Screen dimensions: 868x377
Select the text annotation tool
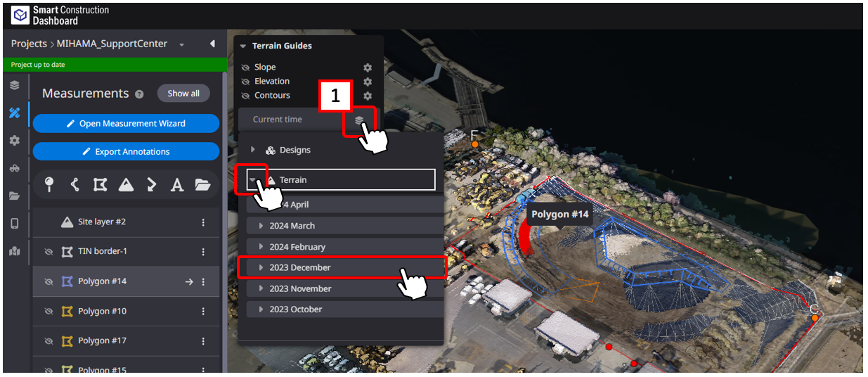click(177, 185)
